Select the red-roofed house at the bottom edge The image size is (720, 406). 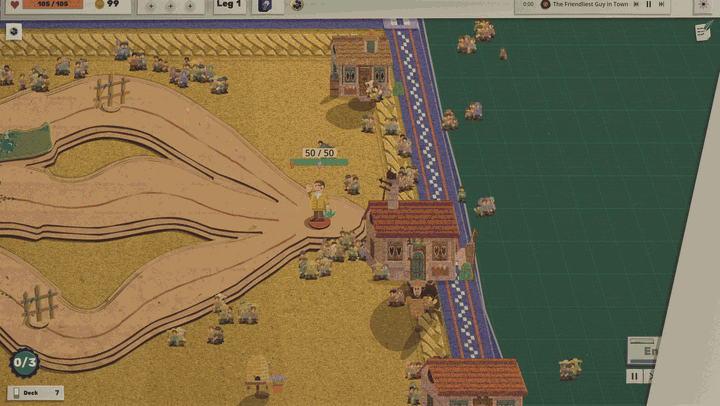point(473,382)
